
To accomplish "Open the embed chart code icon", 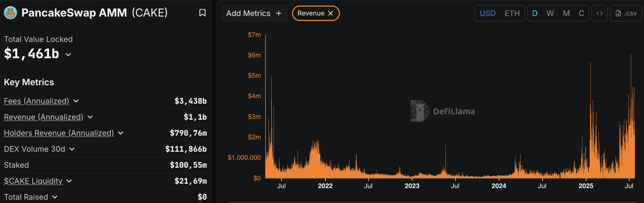I will 600,13.
